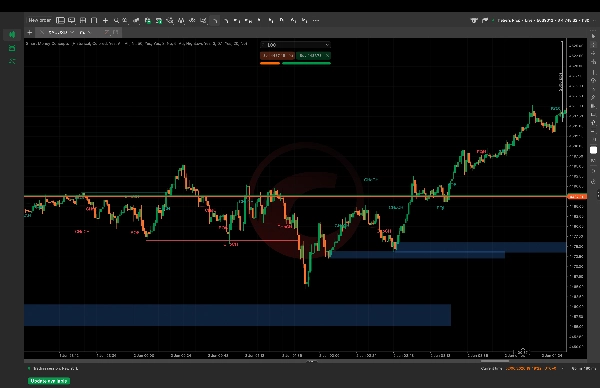Open the chart layout panel icon beside New order
Screen dimensions: 600x388
pyautogui.click(x=60, y=20)
